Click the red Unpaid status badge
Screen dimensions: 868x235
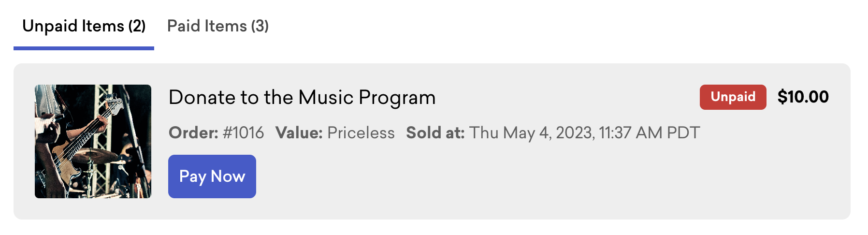733,97
